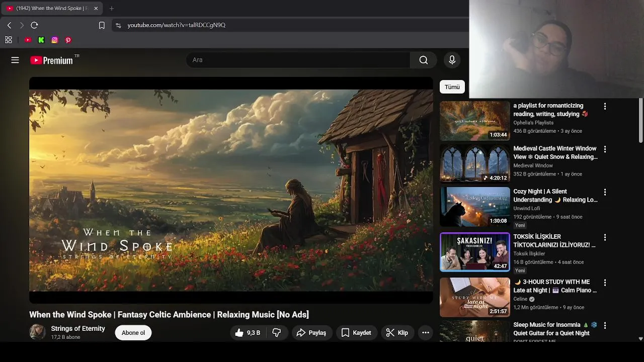Open options for romanticizing reading playlist
The width and height of the screenshot is (644, 362).
[605, 107]
